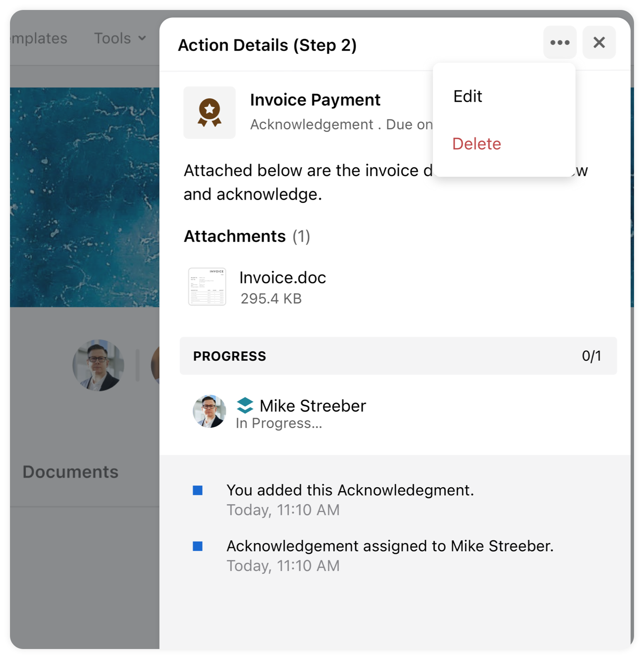Viewport: 644px width, 659px height.
Task: Open the Templates navigation item
Action: point(39,38)
